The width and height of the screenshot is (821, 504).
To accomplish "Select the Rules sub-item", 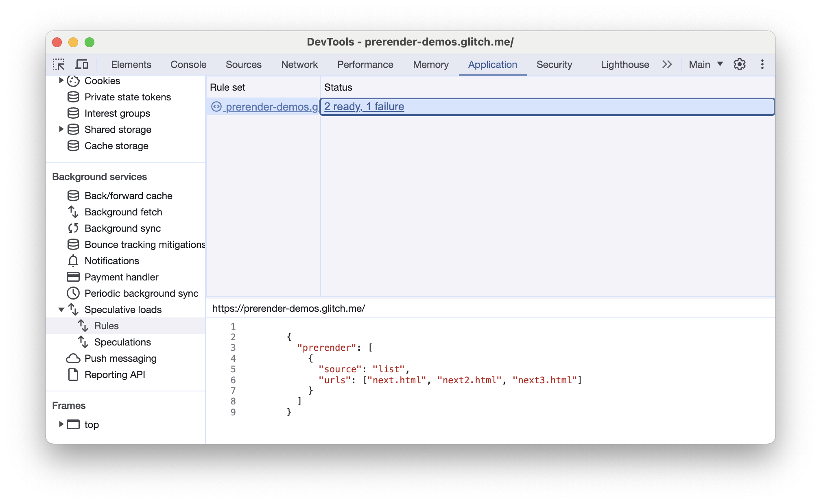I will [105, 325].
